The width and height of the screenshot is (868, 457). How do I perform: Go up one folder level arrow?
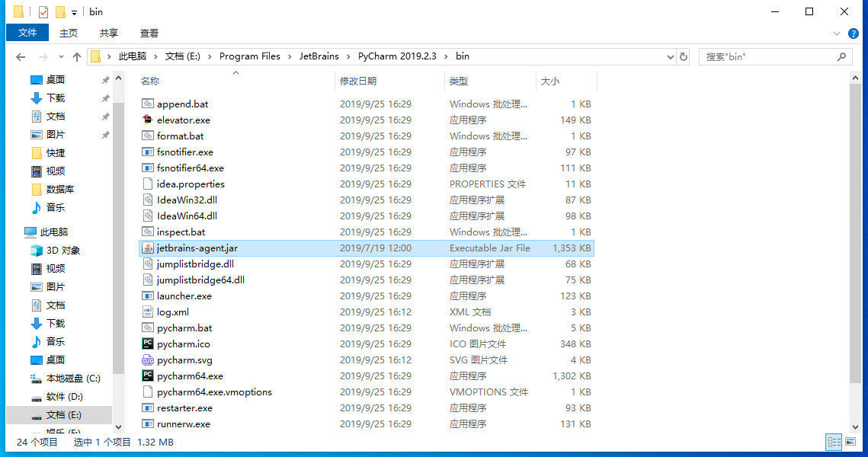pos(77,56)
